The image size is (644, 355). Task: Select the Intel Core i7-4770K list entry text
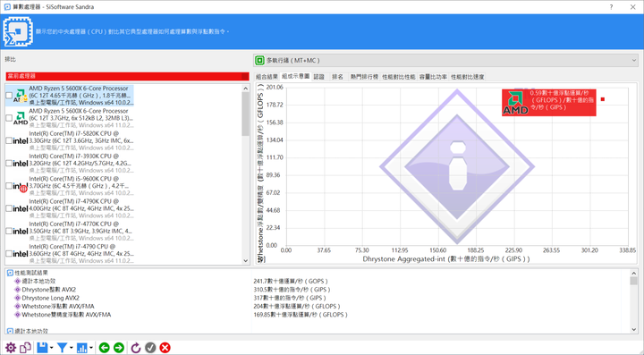tap(80, 231)
